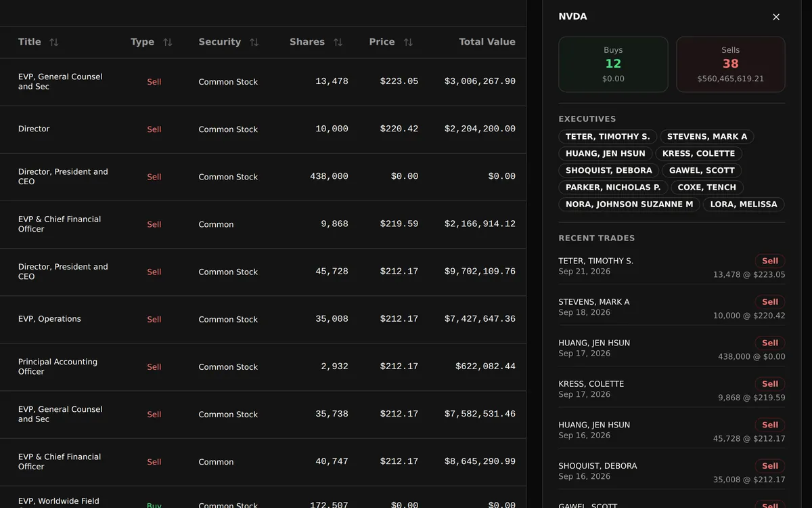Click trade detail 10,000 @ $220.42
Screen dimensions: 812x508
pos(749,316)
